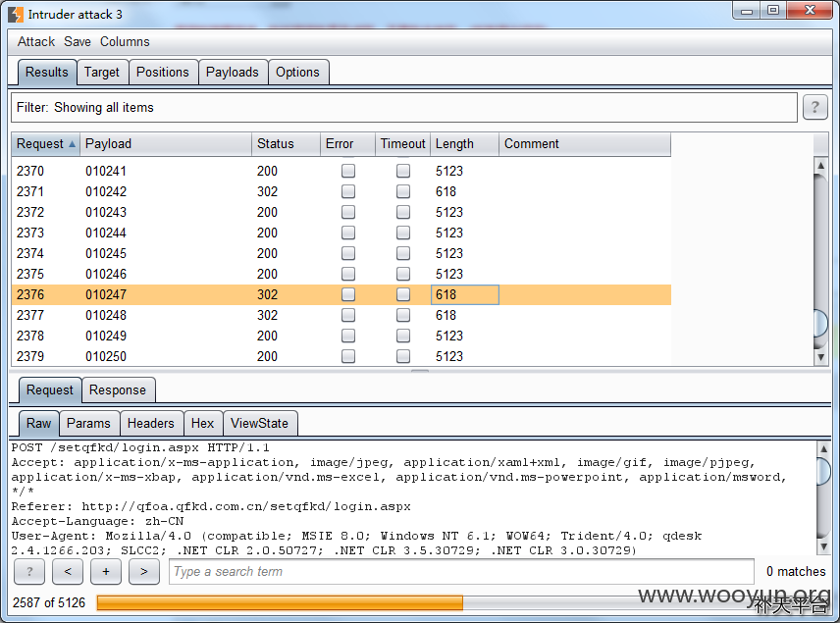
Task: Click the search help question mark button
Action: coord(29,572)
